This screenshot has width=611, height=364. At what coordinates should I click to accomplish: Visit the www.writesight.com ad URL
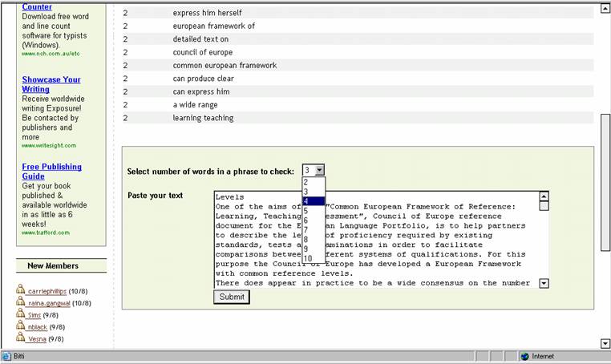[x=49, y=145]
